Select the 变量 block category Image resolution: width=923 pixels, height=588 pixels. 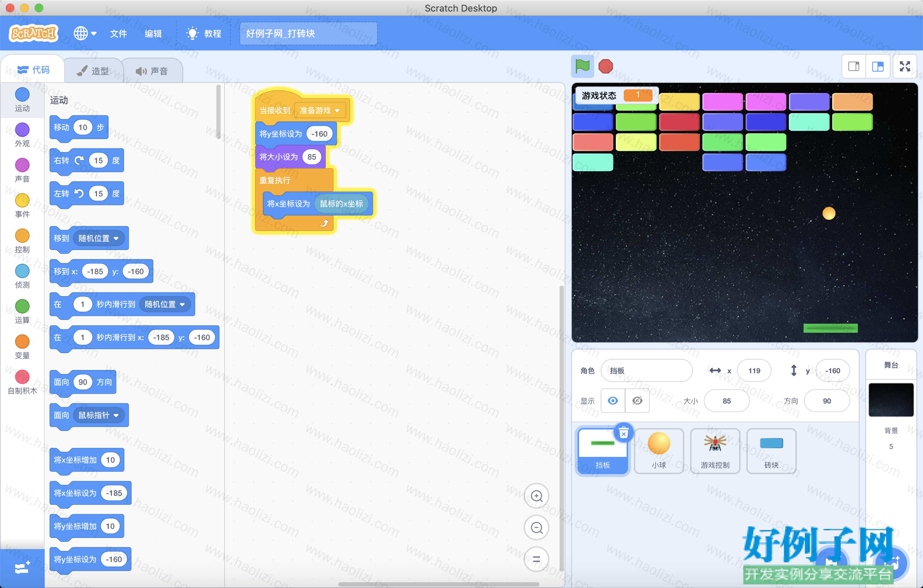tap(22, 347)
